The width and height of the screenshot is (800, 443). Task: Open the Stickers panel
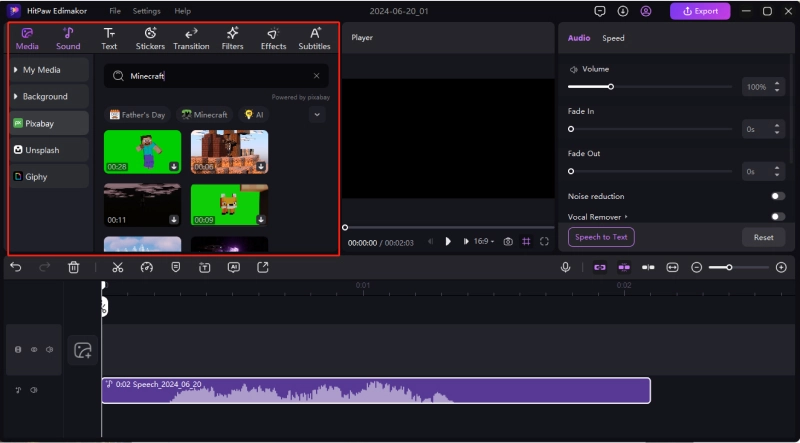(x=150, y=38)
